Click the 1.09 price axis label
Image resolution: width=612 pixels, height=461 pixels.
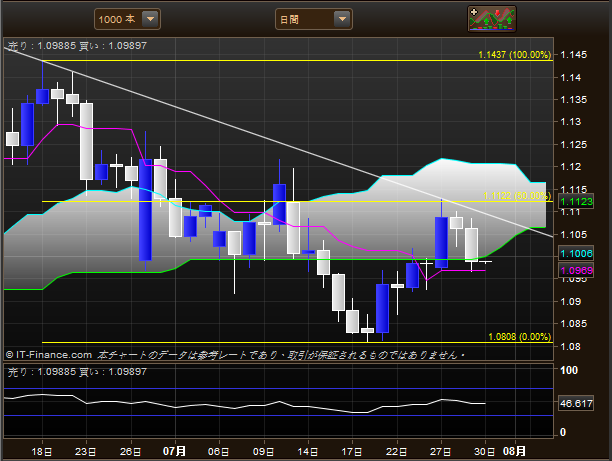pyautogui.click(x=571, y=302)
